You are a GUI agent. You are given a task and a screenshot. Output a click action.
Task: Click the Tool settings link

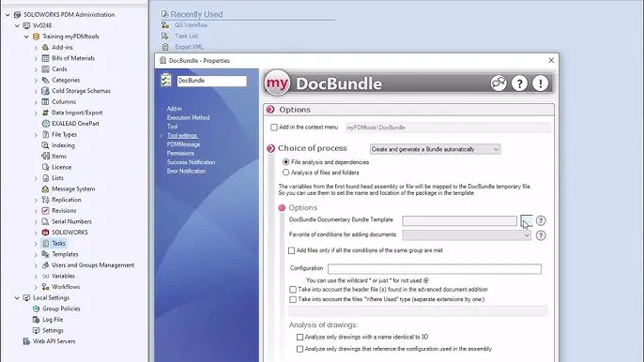pyautogui.click(x=182, y=135)
